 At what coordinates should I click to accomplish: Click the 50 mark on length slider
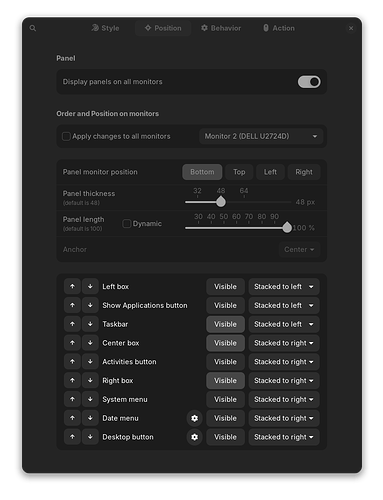[x=224, y=217]
